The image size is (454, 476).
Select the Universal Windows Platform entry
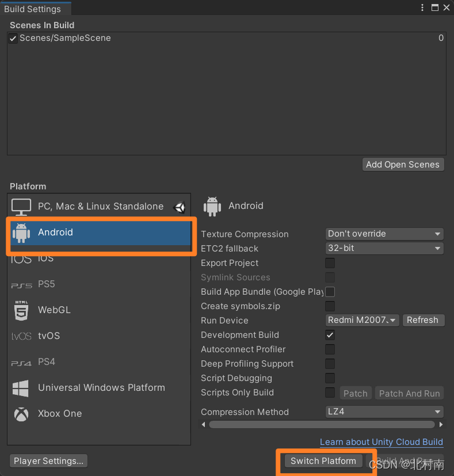(99, 388)
